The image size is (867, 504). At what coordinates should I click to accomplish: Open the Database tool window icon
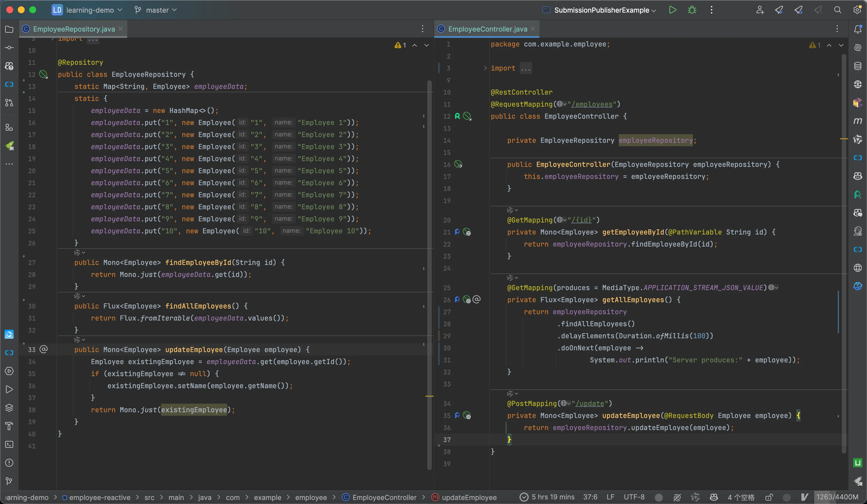858,66
